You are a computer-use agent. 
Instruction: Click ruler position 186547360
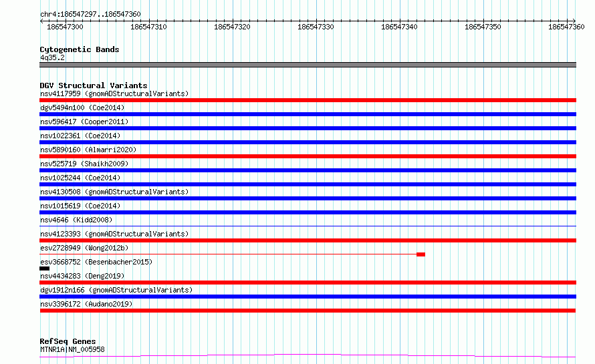(566, 27)
